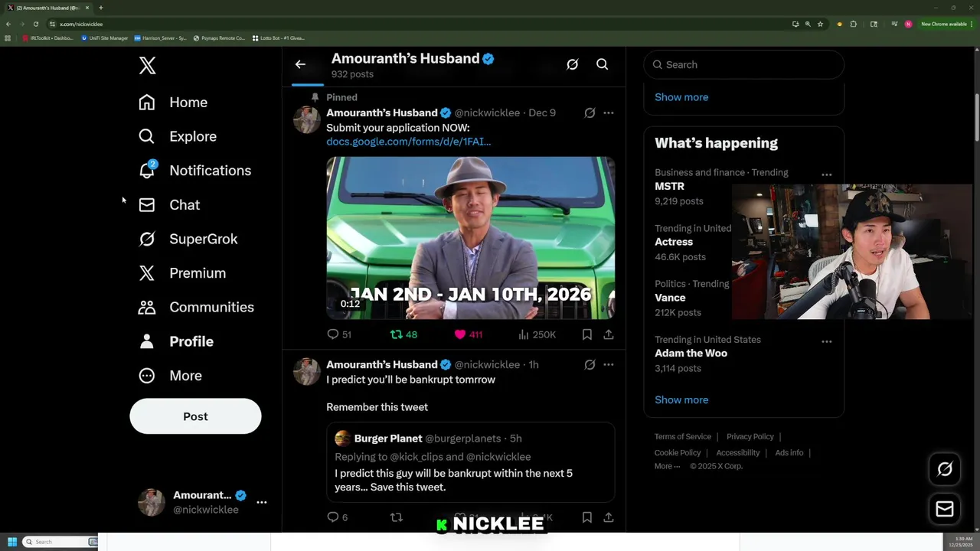Open Terms of Service link

coord(683,437)
